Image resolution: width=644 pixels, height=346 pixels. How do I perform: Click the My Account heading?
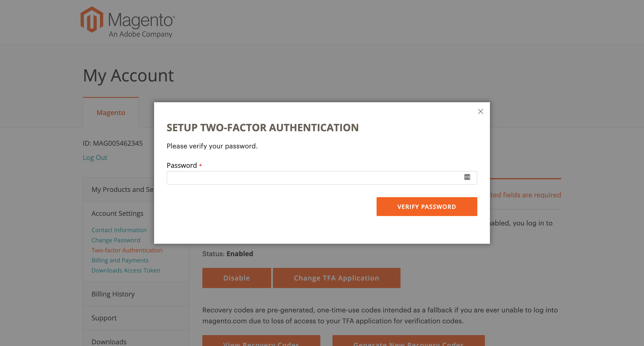128,76
